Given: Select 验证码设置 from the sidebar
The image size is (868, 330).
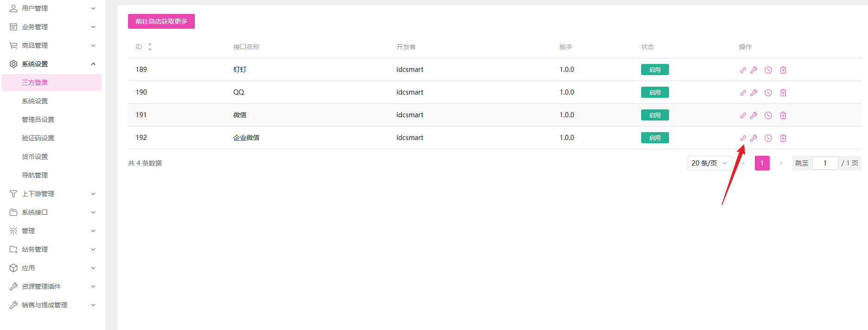Looking at the screenshot, I should coord(38,138).
